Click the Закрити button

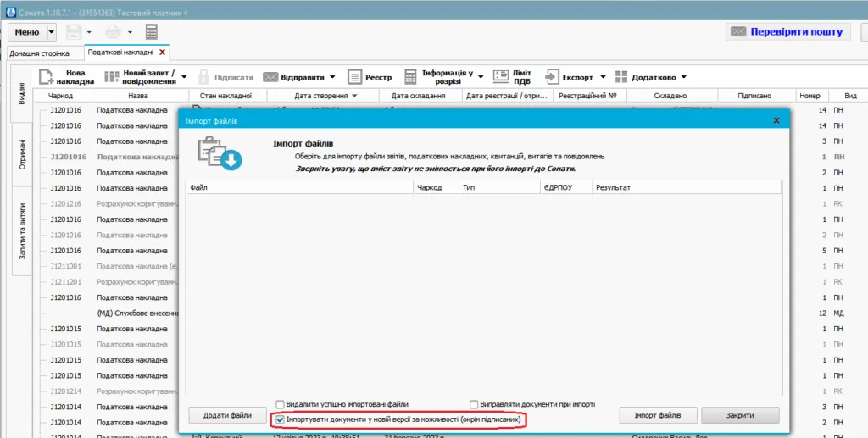(740, 415)
